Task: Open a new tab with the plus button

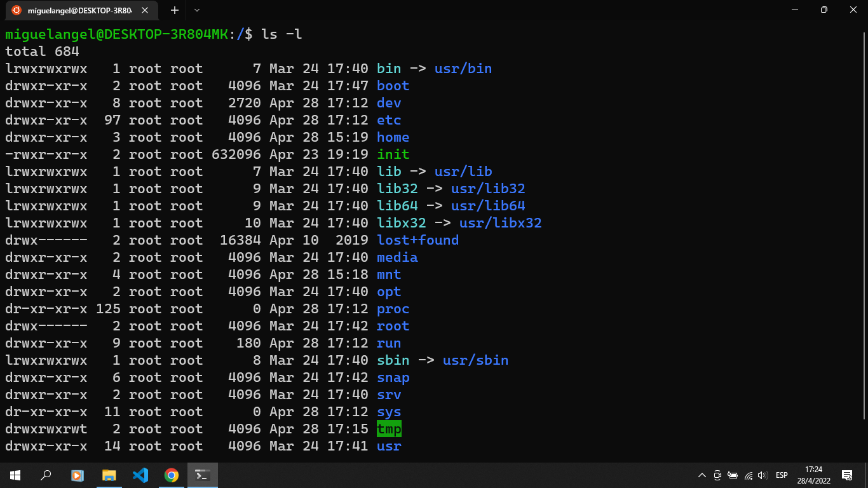Action: (174, 10)
